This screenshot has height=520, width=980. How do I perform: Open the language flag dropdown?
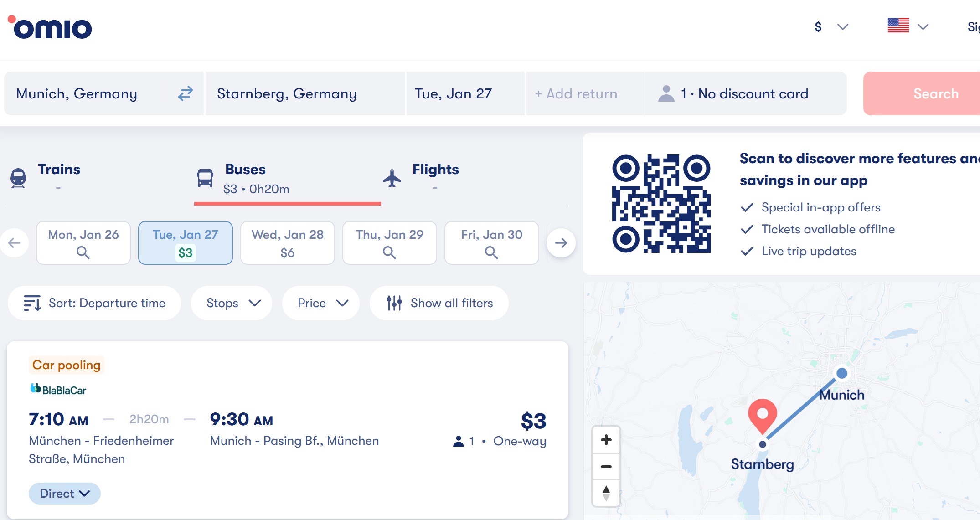pyautogui.click(x=908, y=26)
